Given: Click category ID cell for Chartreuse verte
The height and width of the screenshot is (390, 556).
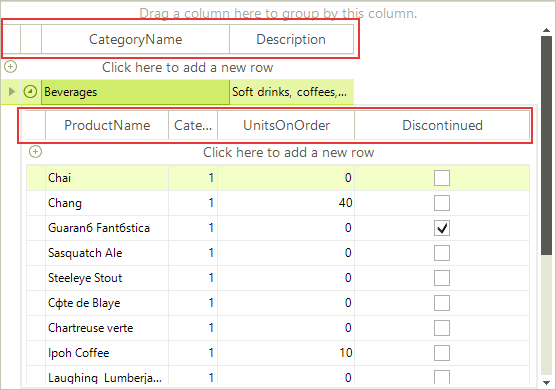Looking at the screenshot, I should click(x=193, y=328).
